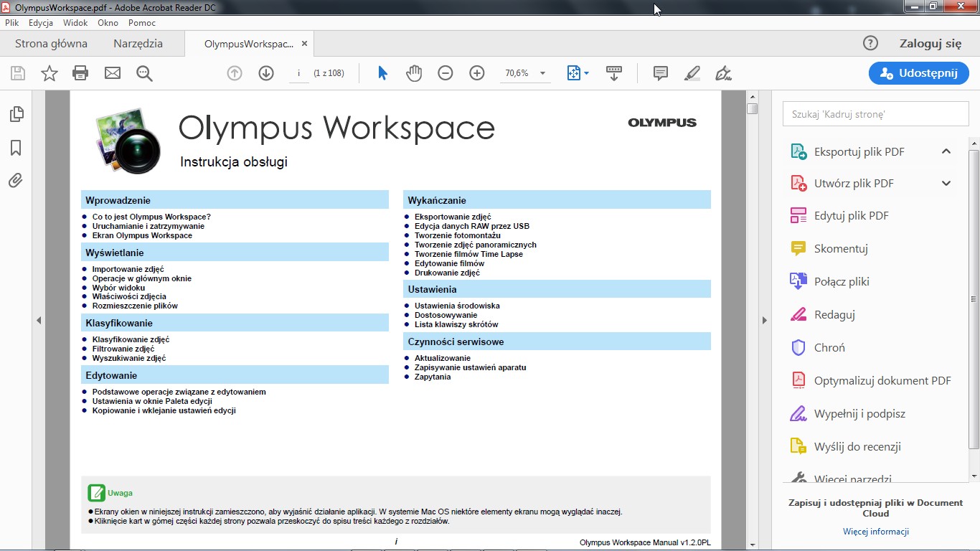The image size is (980, 551).
Task: Click the Zoom out minus icon
Action: point(446,73)
